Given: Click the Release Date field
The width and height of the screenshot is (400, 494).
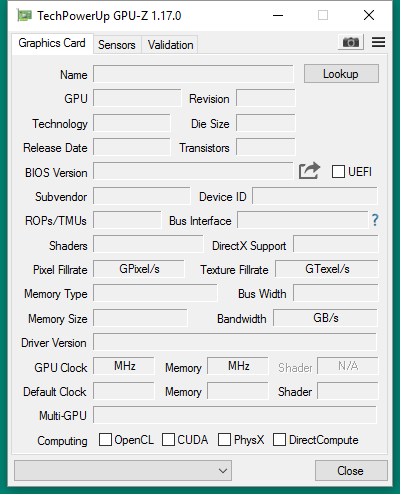Looking at the screenshot, I should 132,147.
